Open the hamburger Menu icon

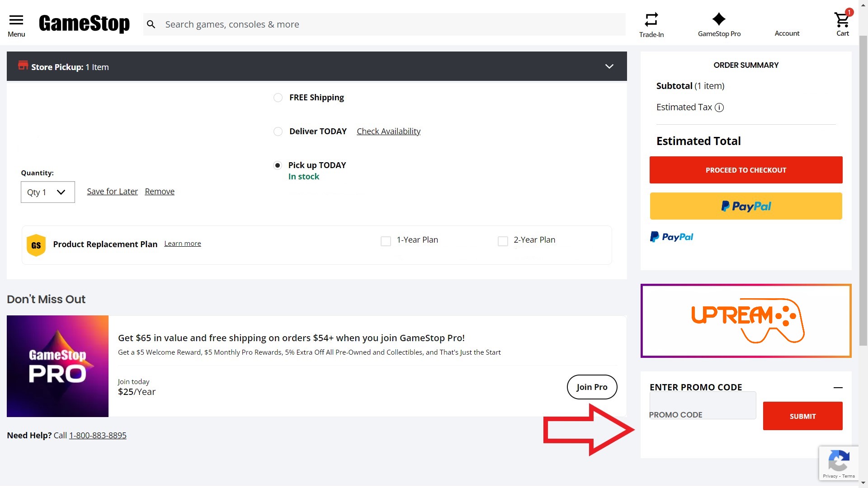pyautogui.click(x=16, y=20)
